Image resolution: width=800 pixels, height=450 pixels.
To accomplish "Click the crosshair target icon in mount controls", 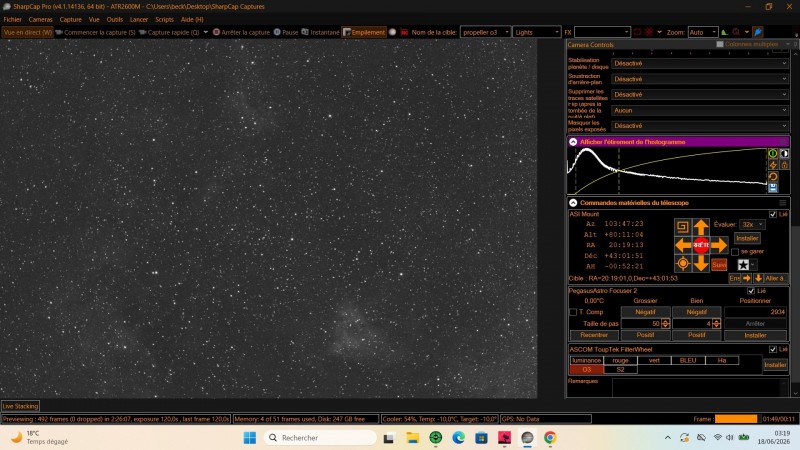I will [683, 263].
